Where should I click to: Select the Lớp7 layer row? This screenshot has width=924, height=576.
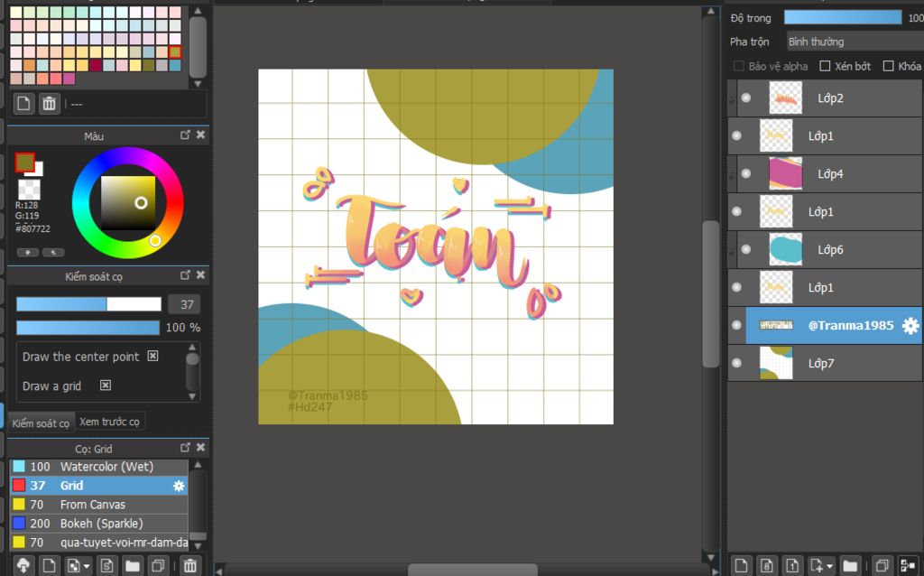pos(825,363)
